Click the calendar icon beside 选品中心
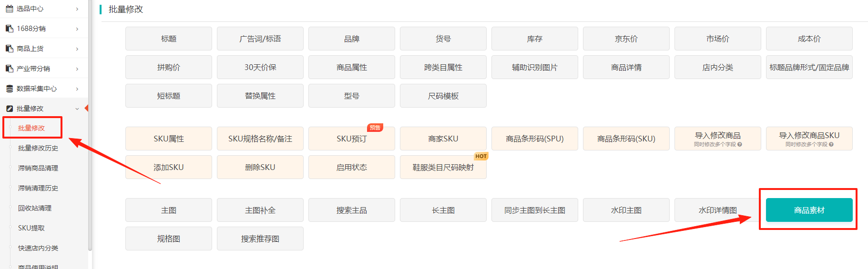868x269 pixels. [x=9, y=9]
